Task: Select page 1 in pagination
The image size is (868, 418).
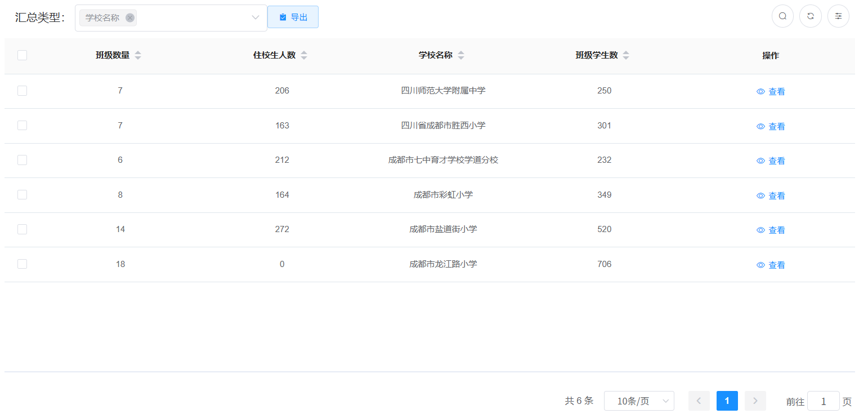Action: coord(727,401)
